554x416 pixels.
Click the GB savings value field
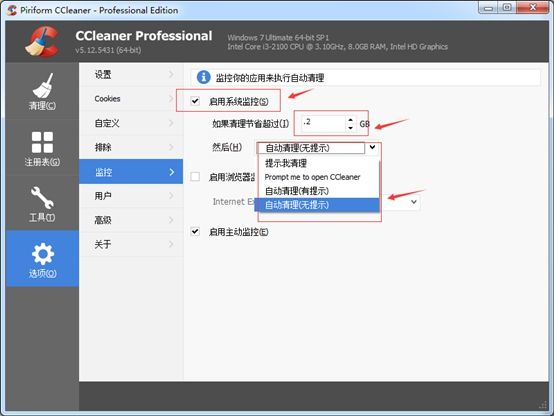(x=323, y=123)
